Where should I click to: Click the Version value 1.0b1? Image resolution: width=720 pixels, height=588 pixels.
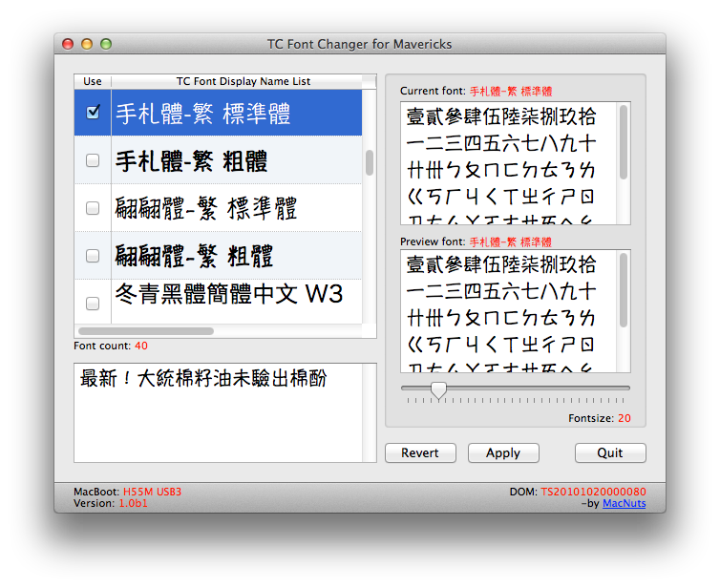[x=133, y=504]
